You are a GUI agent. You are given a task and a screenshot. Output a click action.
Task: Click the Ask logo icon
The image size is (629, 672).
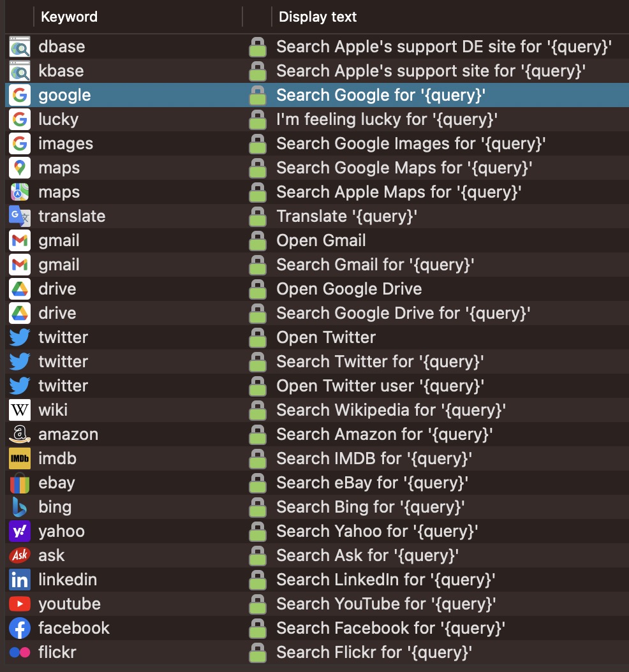tap(20, 555)
